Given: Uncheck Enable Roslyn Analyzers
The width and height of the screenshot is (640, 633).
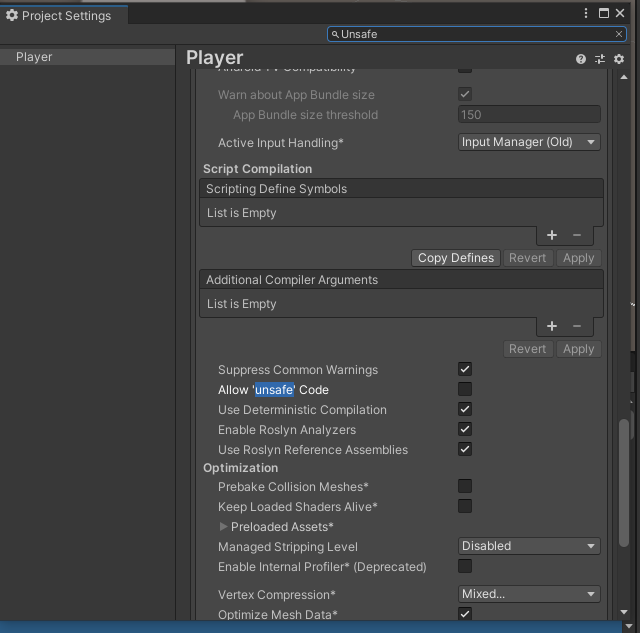Looking at the screenshot, I should (x=465, y=429).
